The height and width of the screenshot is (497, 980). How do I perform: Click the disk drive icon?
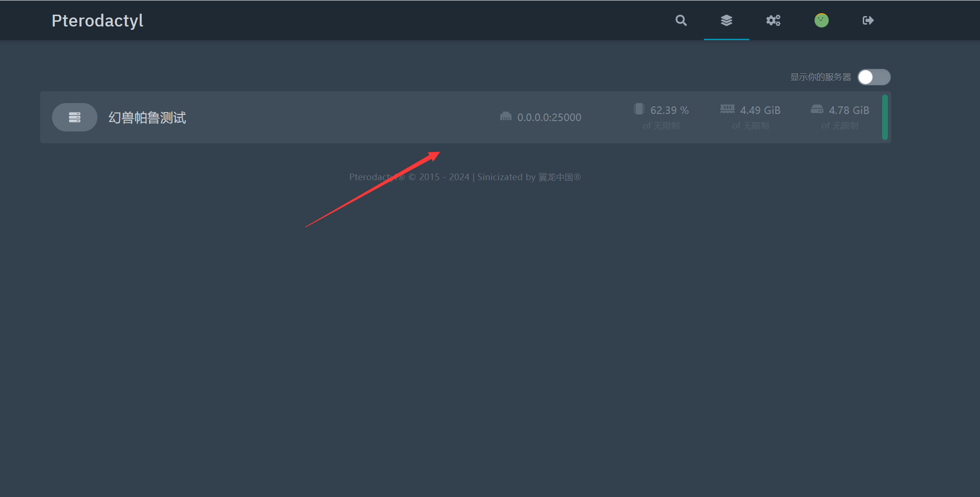tap(817, 109)
